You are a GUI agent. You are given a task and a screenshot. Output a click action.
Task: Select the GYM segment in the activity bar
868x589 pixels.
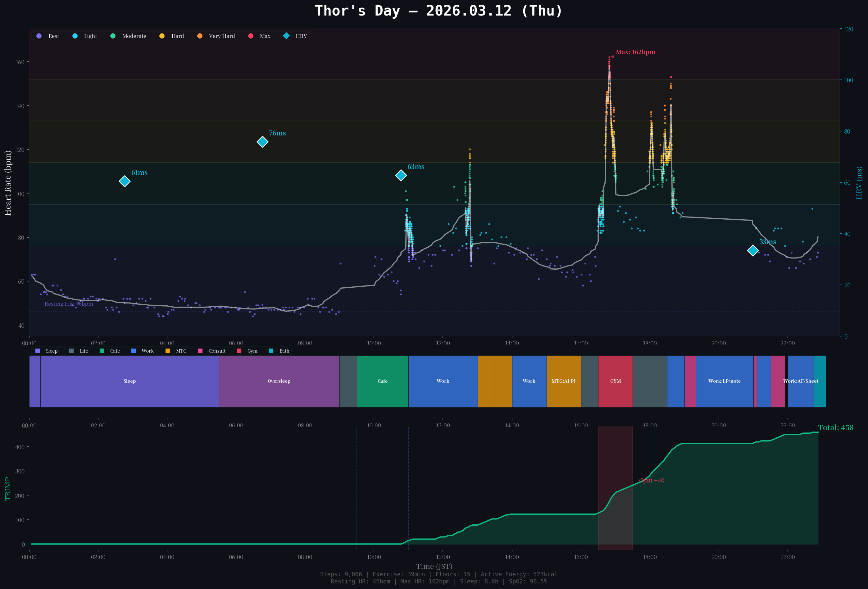(x=615, y=381)
